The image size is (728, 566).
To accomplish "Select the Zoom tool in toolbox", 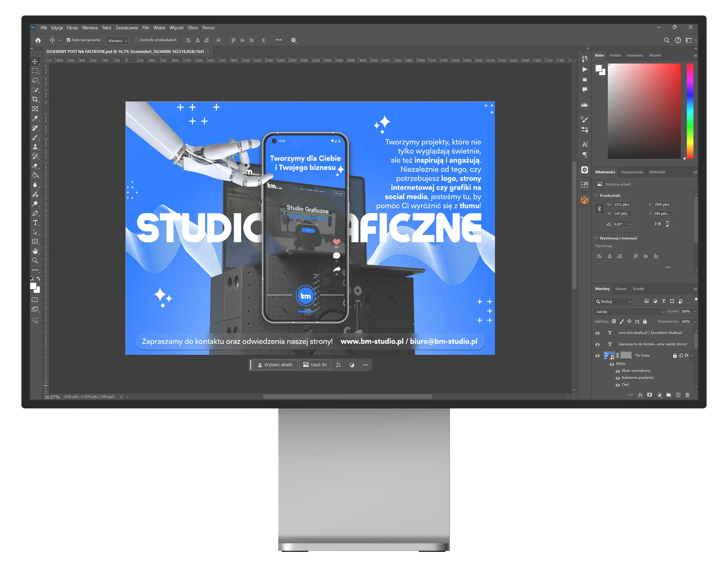I will pos(35,260).
